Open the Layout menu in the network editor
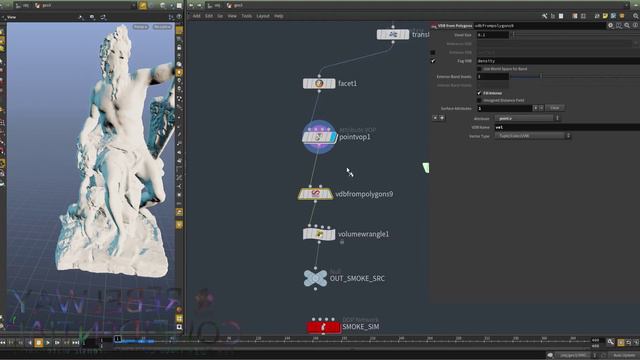The image size is (640, 360). coord(263,16)
